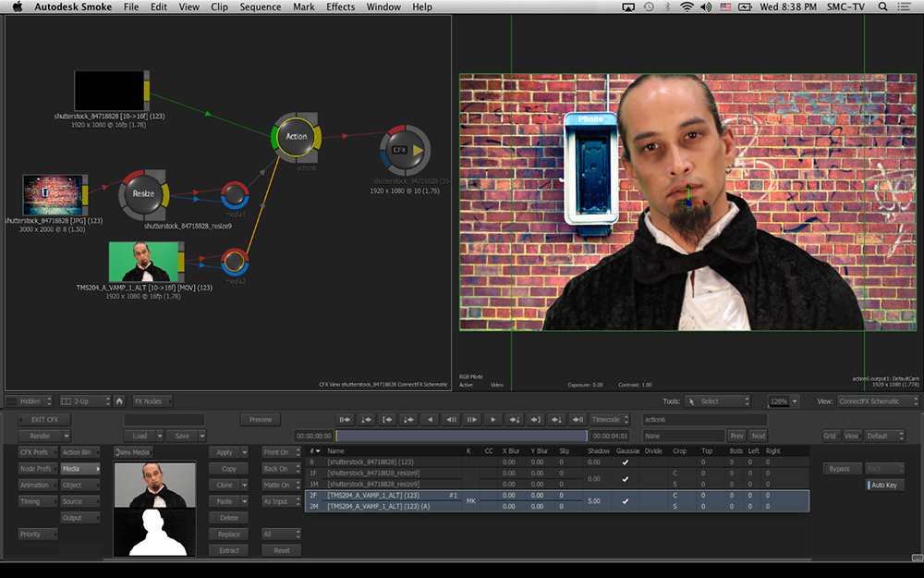924x578 pixels.
Task: Uncheck Gaussian for the B shutterstock row
Action: pyautogui.click(x=625, y=461)
